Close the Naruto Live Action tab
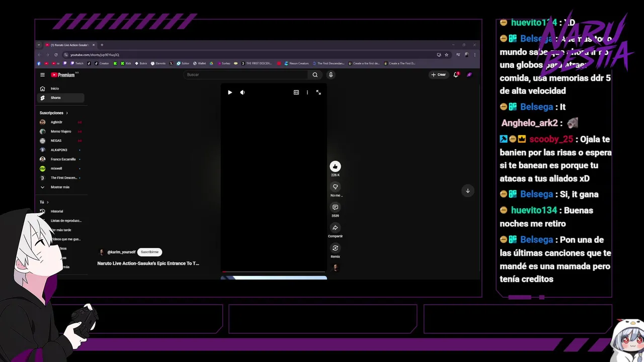Image resolution: width=644 pixels, height=362 pixels. [x=94, y=45]
